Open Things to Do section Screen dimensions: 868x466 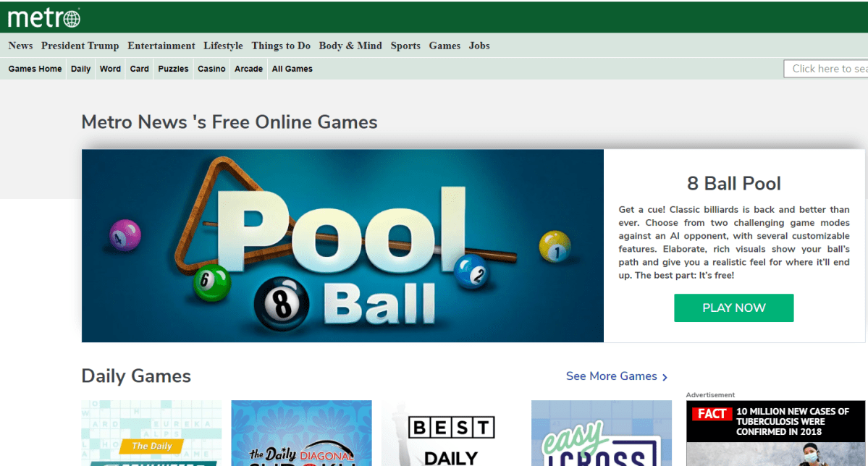(281, 46)
